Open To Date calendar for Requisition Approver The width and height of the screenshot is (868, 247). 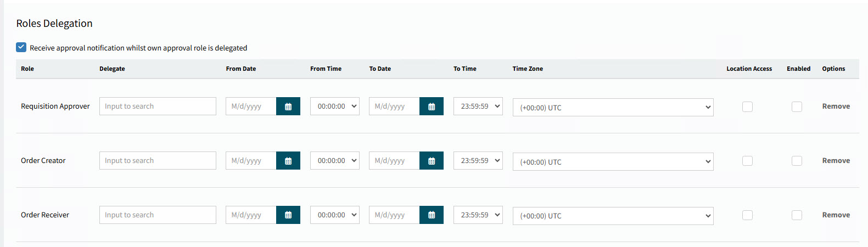point(432,106)
